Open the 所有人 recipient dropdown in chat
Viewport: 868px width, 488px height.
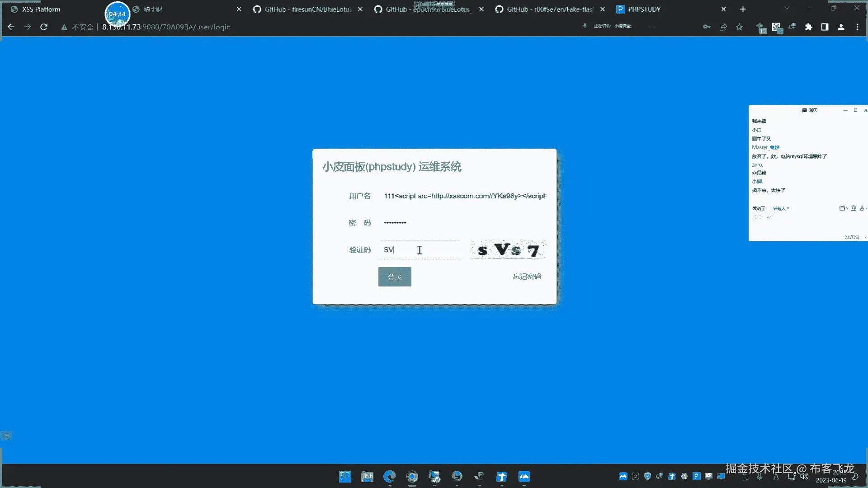coord(781,208)
